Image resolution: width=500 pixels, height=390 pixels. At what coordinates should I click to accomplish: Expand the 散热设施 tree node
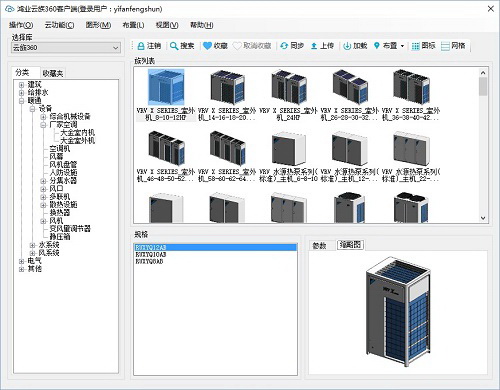point(43,205)
